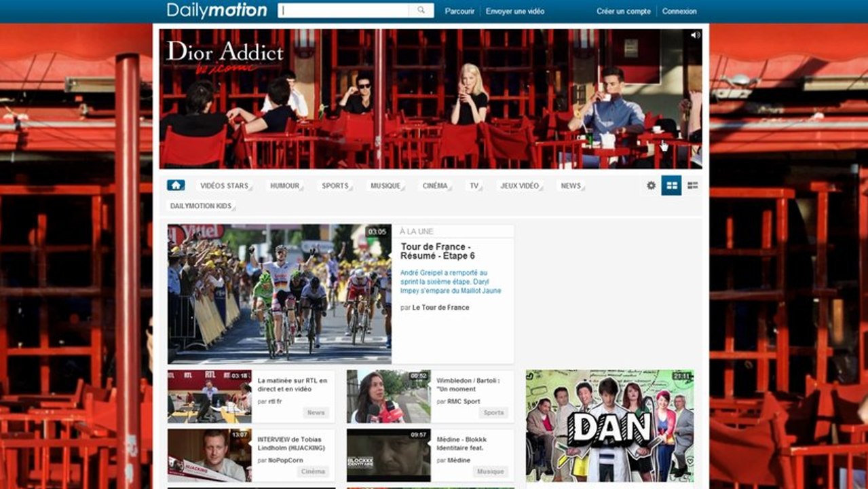The height and width of the screenshot is (489, 868).
Task: Click the Cinéma tag on interview video
Action: 313,471
